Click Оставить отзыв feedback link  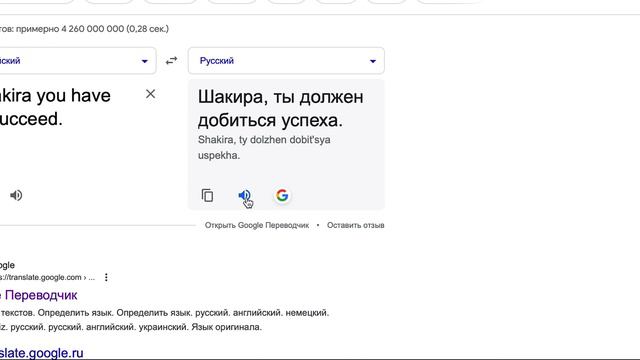[356, 225]
